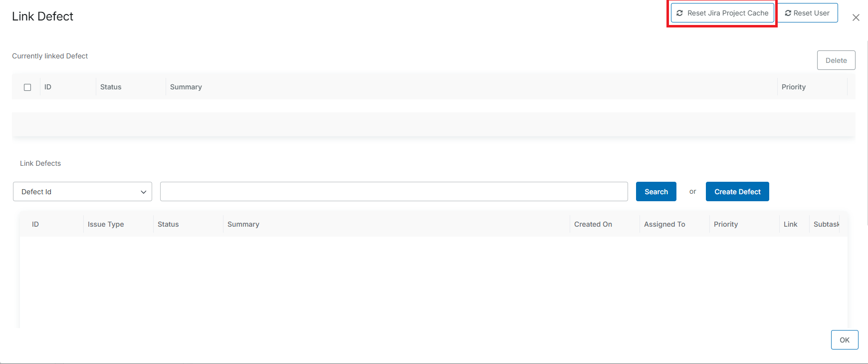Select the Link column header
Viewport: 868px width, 364px height.
(x=790, y=224)
